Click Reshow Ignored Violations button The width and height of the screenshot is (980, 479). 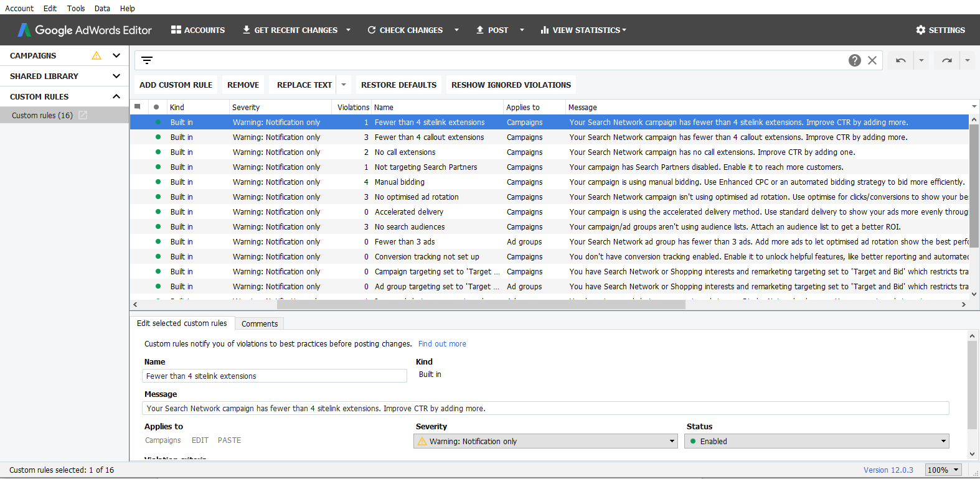511,85
